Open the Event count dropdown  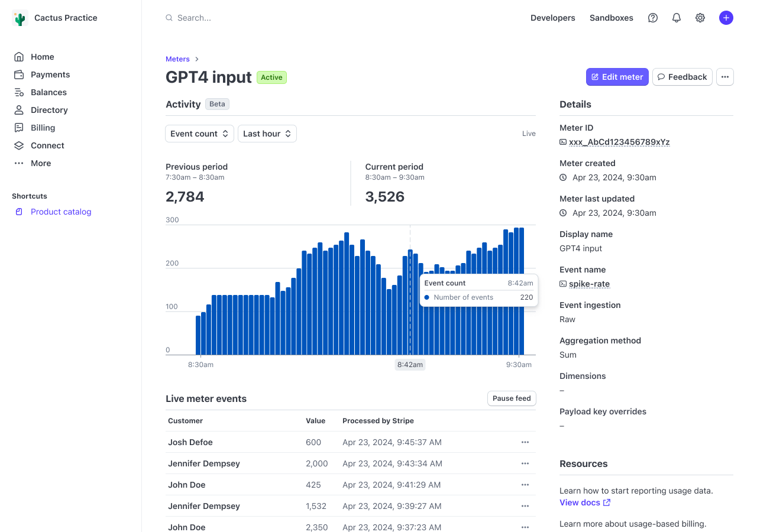click(199, 134)
